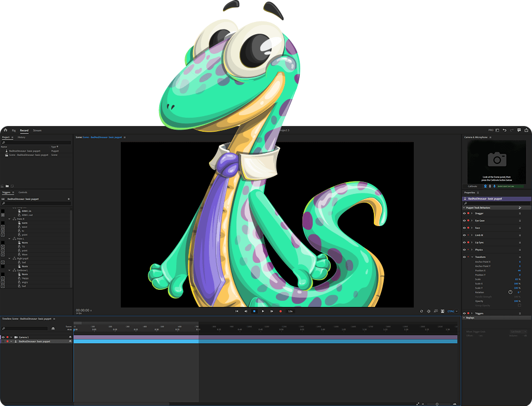Collapse the Transform behavior properties
Viewport: 532px width, 406px height.
tap(472, 257)
